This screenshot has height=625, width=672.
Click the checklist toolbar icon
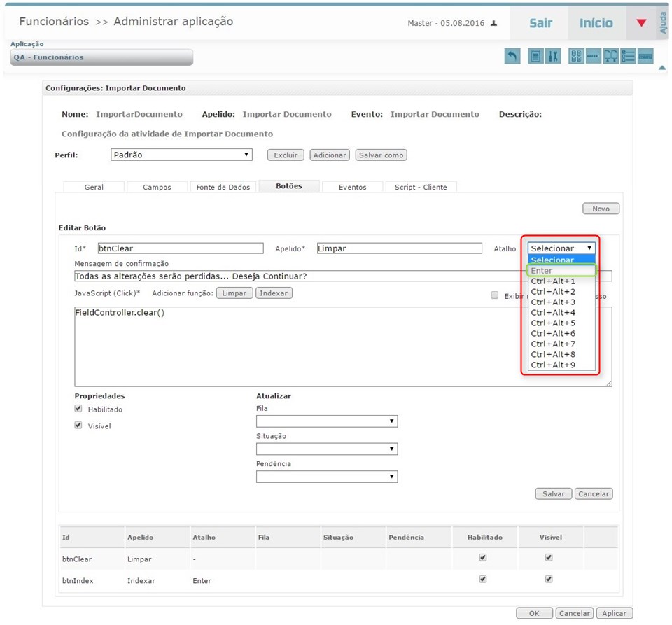pyautogui.click(x=628, y=57)
